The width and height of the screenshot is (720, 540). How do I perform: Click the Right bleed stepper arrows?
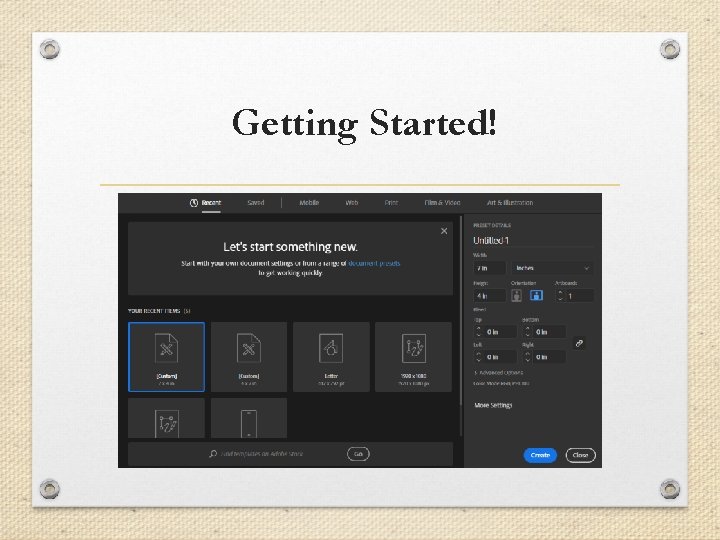(528, 357)
